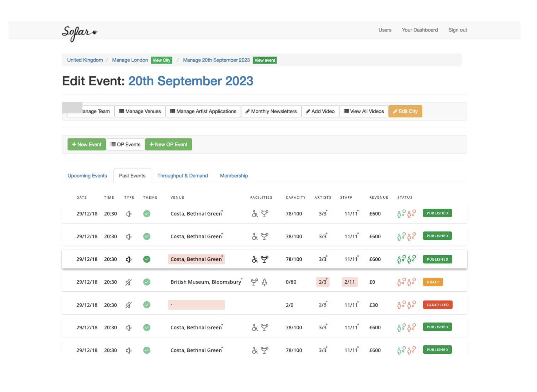Click the empty dash venue cell in Cancelled row
537x392 pixels.
(196, 305)
